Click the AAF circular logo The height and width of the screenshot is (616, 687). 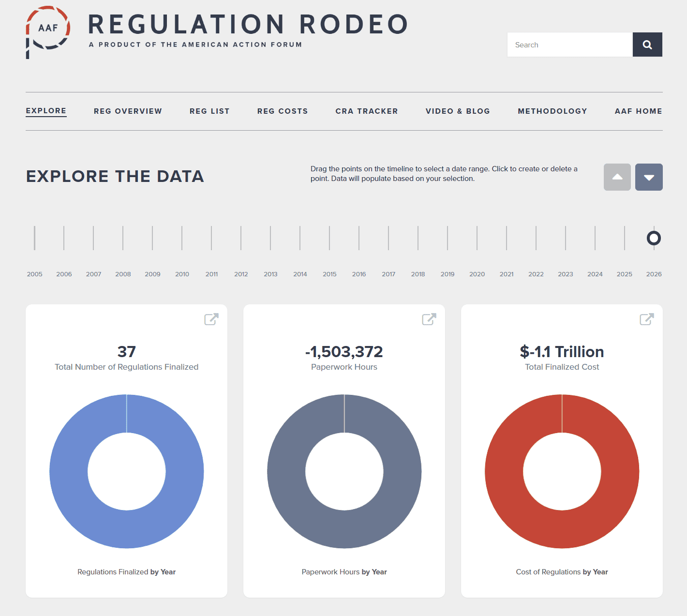click(x=48, y=30)
